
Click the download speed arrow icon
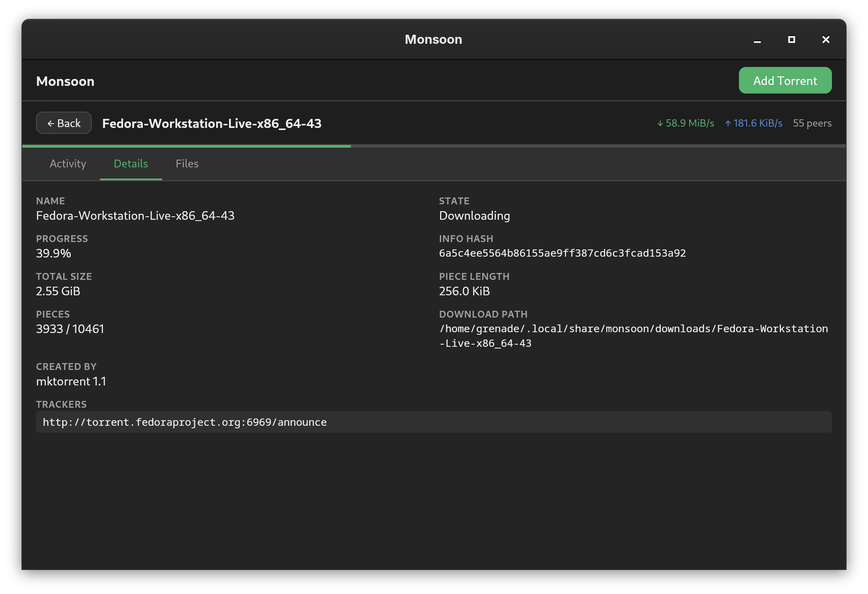pyautogui.click(x=660, y=123)
